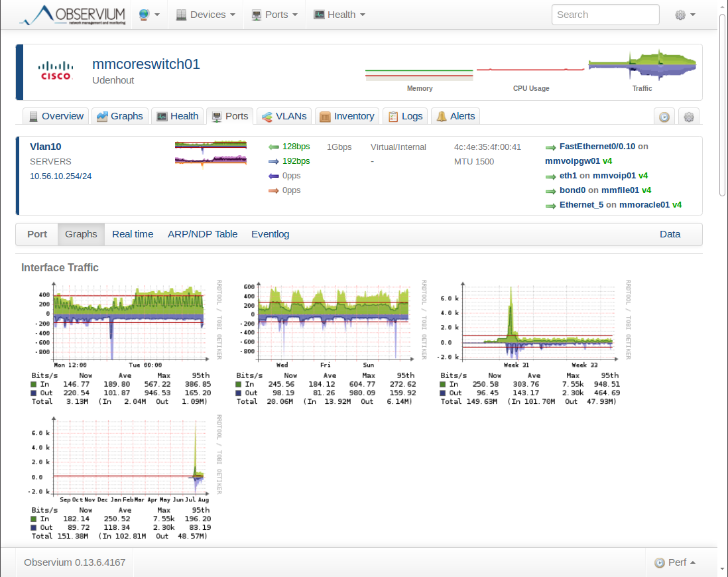Image resolution: width=728 pixels, height=577 pixels.
Task: Select the Port sub-tab
Action: 37,234
